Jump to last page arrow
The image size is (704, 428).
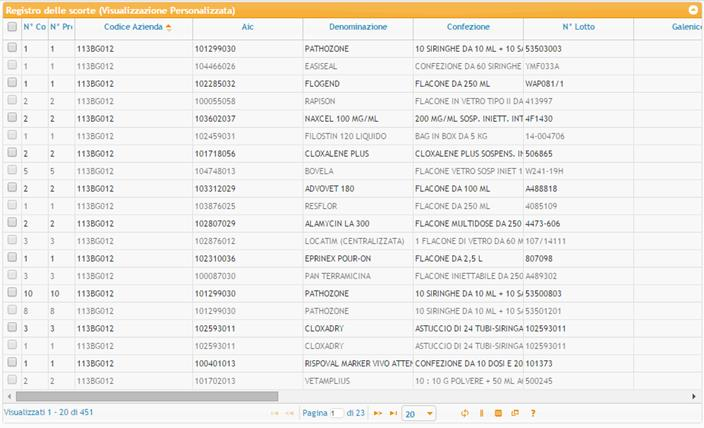(393, 413)
